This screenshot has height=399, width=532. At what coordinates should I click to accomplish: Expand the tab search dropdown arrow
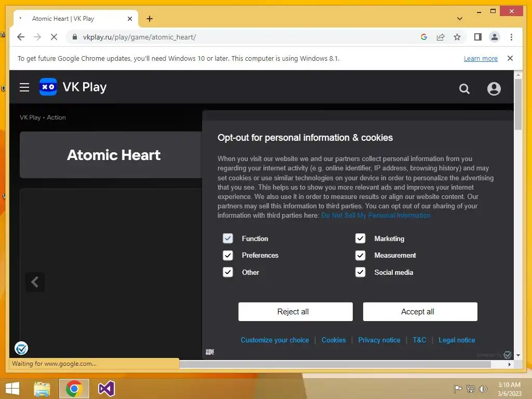pos(459,19)
